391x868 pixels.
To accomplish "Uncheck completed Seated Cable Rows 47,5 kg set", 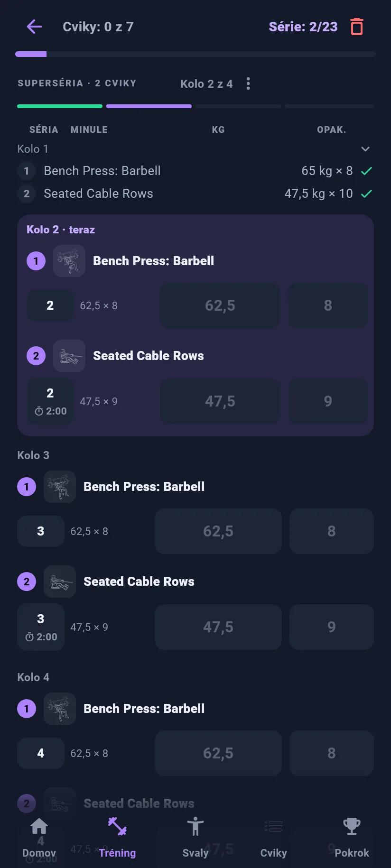I will pyautogui.click(x=366, y=194).
